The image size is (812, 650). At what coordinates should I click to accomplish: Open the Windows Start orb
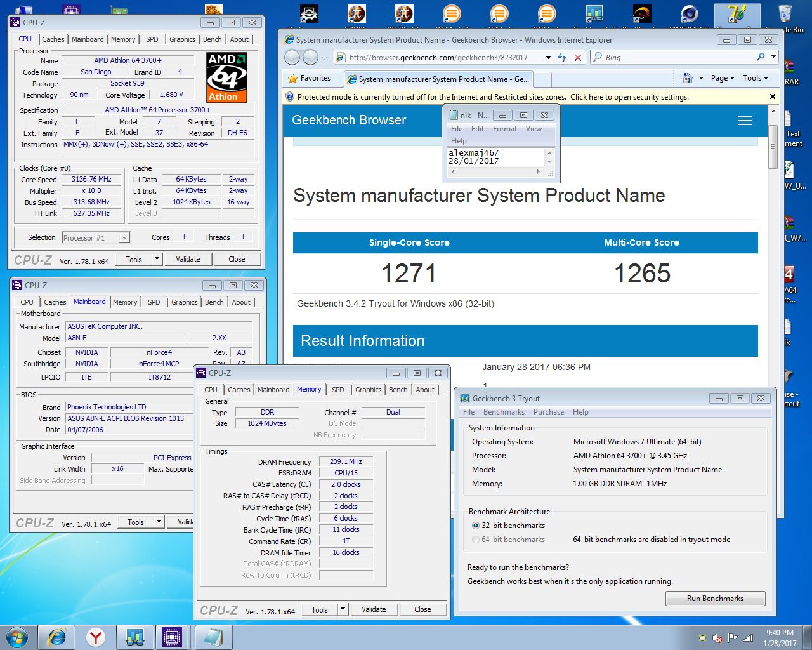pos(17,637)
